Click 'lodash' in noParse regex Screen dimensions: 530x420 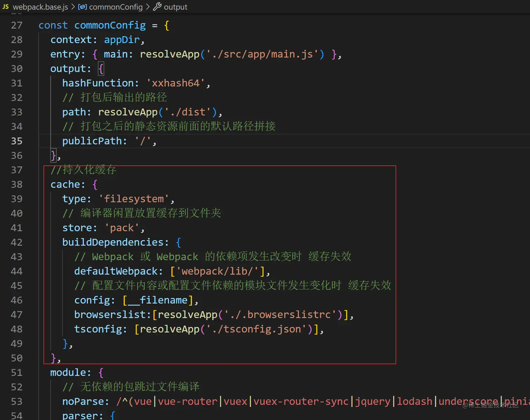tap(415, 401)
